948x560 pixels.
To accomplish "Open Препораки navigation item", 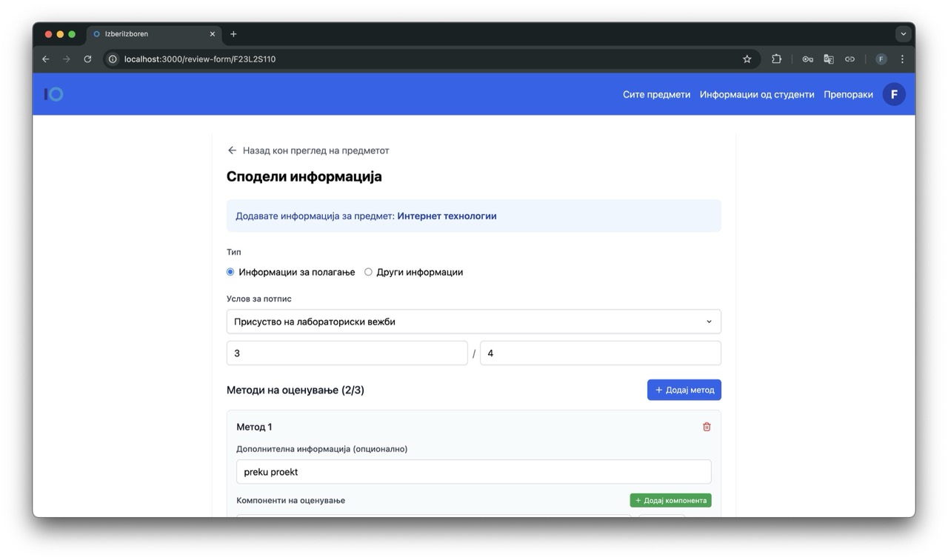I will coord(848,94).
